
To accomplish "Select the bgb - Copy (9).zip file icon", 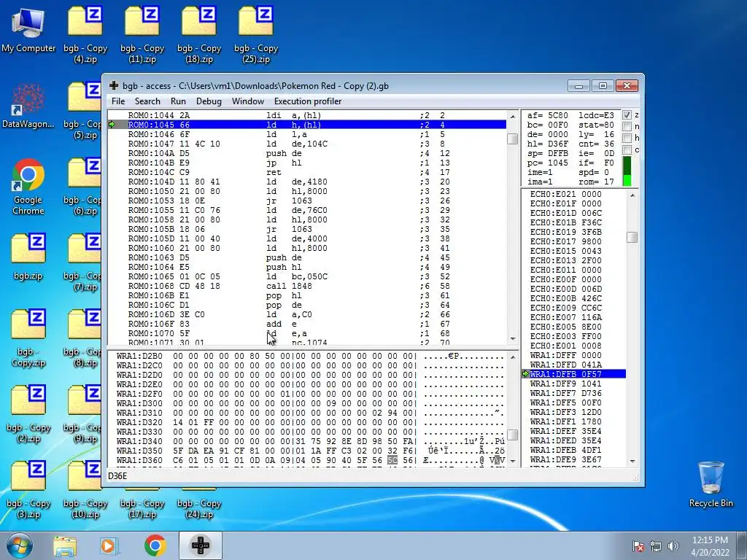I will pyautogui.click(x=83, y=414).
